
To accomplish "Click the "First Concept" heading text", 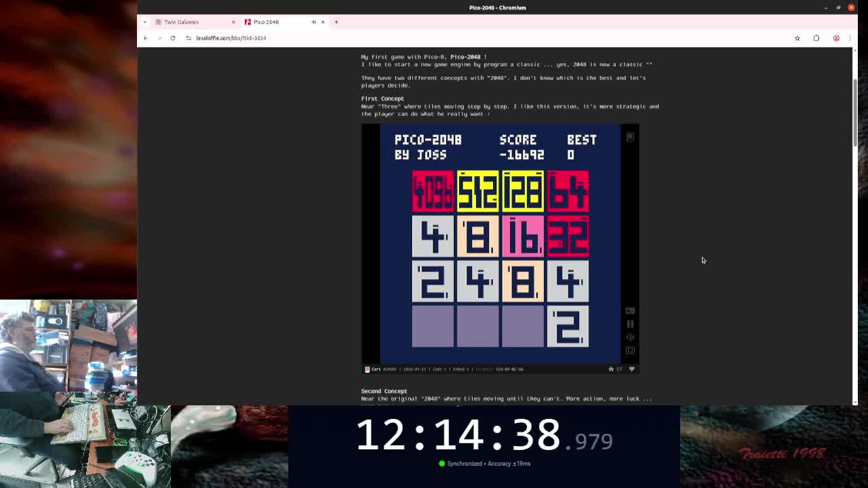I will (382, 99).
